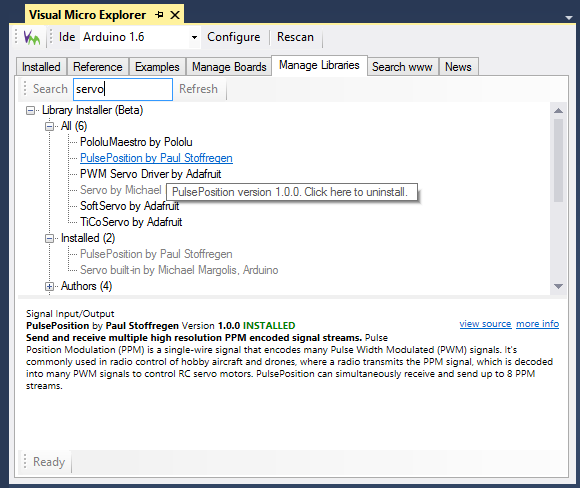Open the Ide Arduino 1.6 dropdown

[x=194, y=37]
